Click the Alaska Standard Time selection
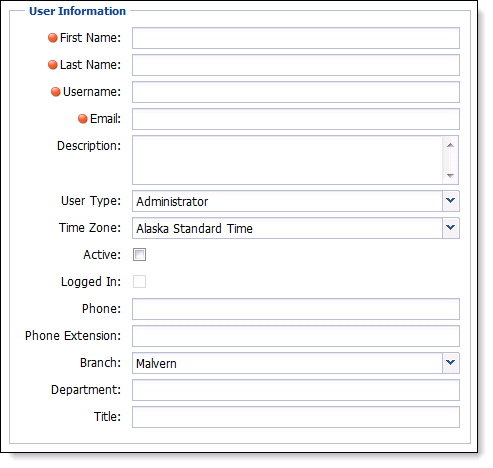This screenshot has height=468, width=493. point(194,229)
